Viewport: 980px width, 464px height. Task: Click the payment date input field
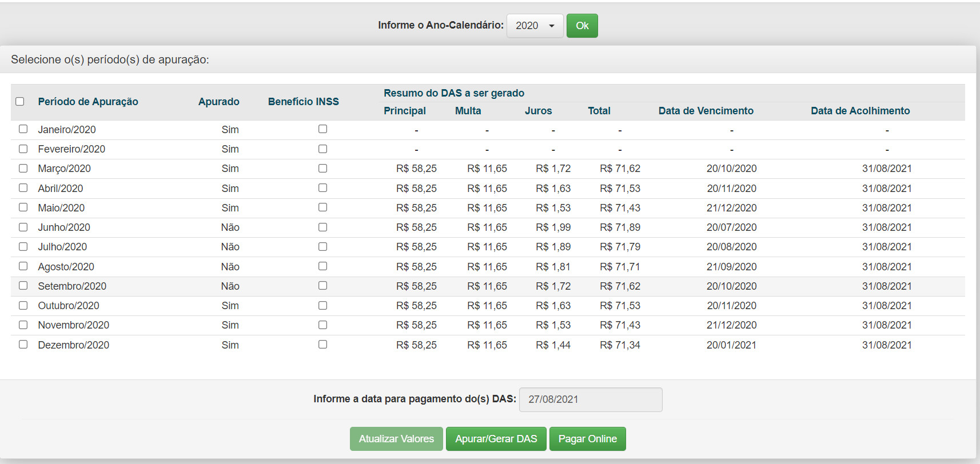point(590,399)
